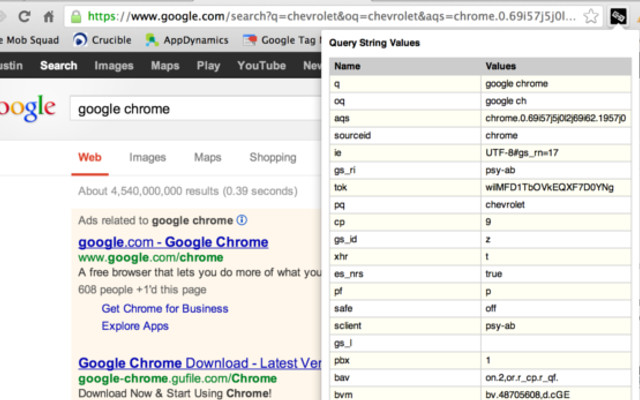Viewport: 640px width, 400px height.
Task: Select Play in the black Google bar
Action: pyautogui.click(x=208, y=65)
